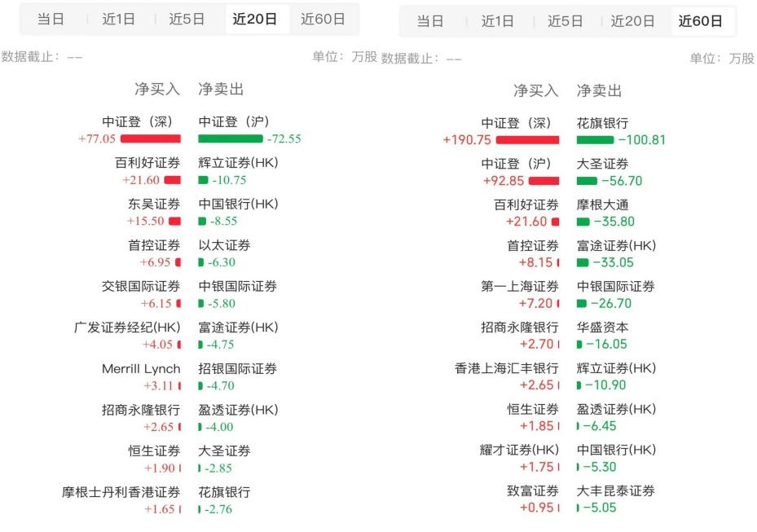Open 摩根士丹利香港证券 entry
The width and height of the screenshot is (757, 532).
(x=121, y=492)
